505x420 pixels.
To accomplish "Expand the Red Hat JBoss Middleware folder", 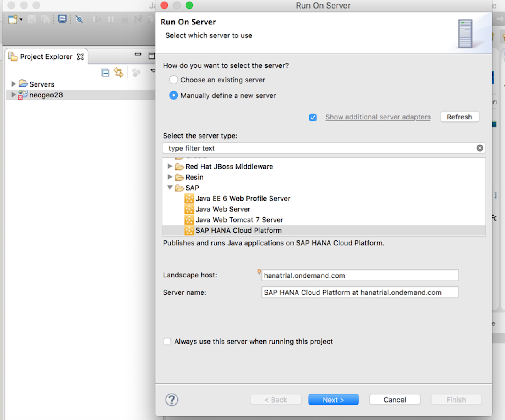I will (x=170, y=166).
